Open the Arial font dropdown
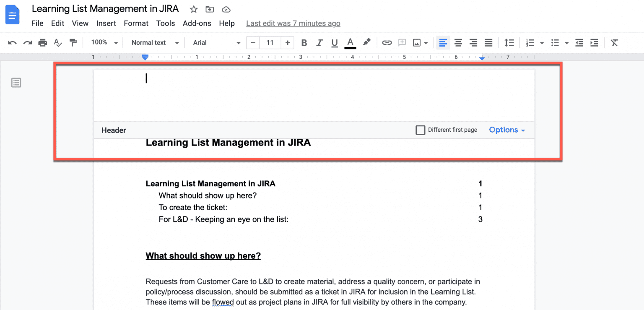 click(x=216, y=43)
